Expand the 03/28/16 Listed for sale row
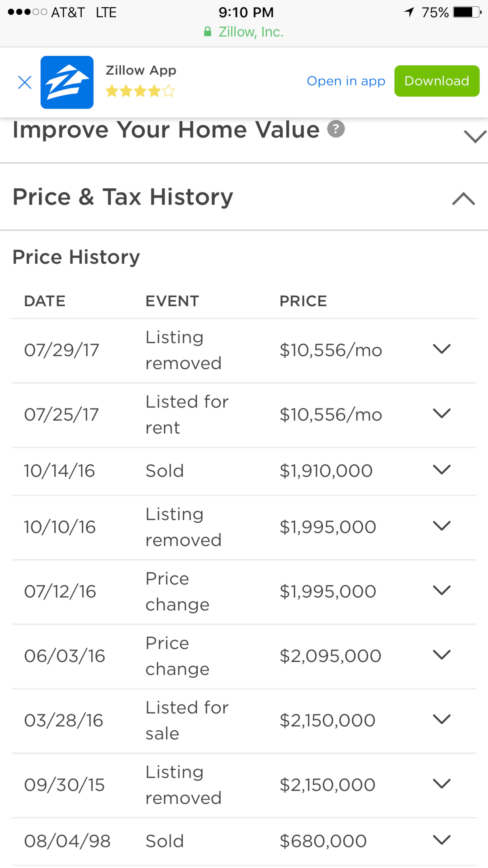 (441, 719)
